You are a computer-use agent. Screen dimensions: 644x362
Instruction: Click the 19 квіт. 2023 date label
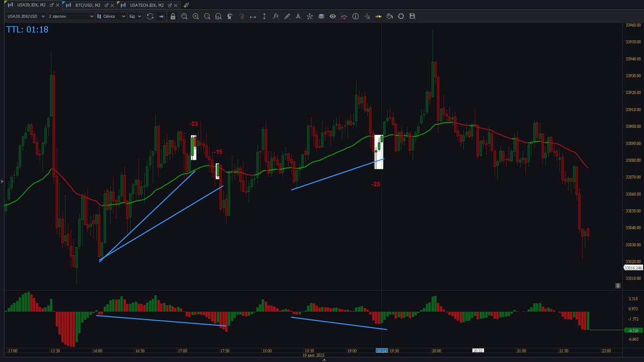point(313,356)
